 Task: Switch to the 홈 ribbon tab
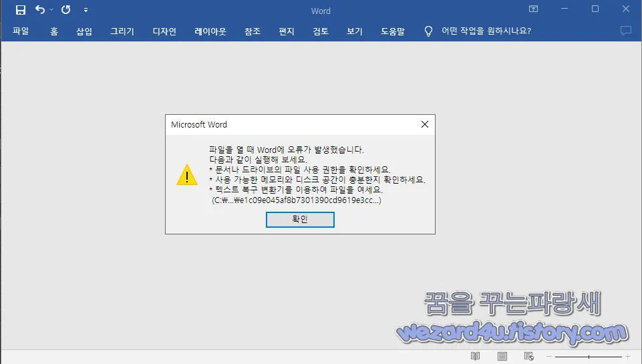(x=54, y=31)
